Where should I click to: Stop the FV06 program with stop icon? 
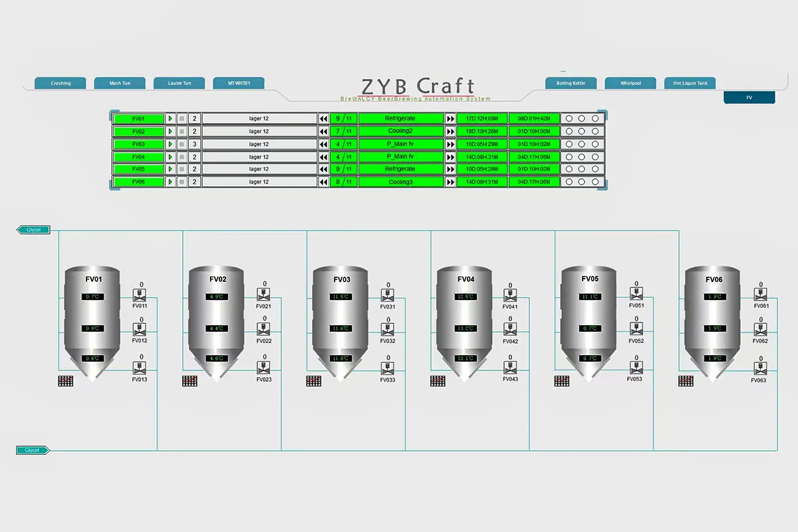pos(182,182)
